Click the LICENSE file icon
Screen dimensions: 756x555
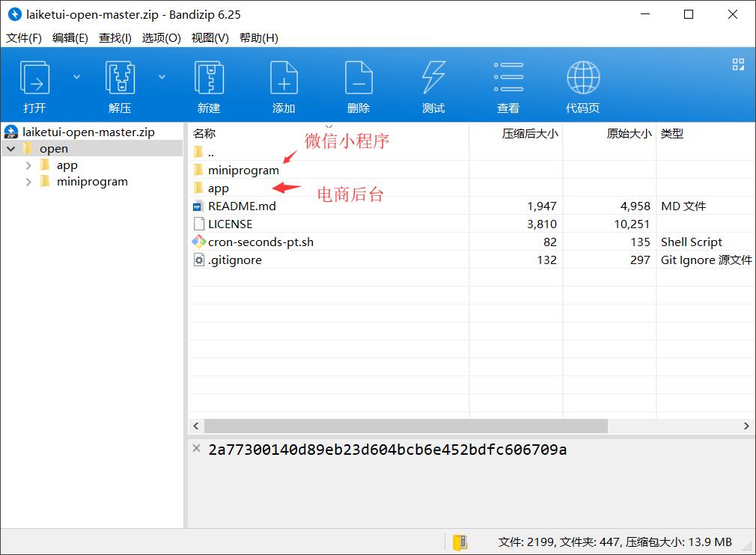tap(198, 224)
